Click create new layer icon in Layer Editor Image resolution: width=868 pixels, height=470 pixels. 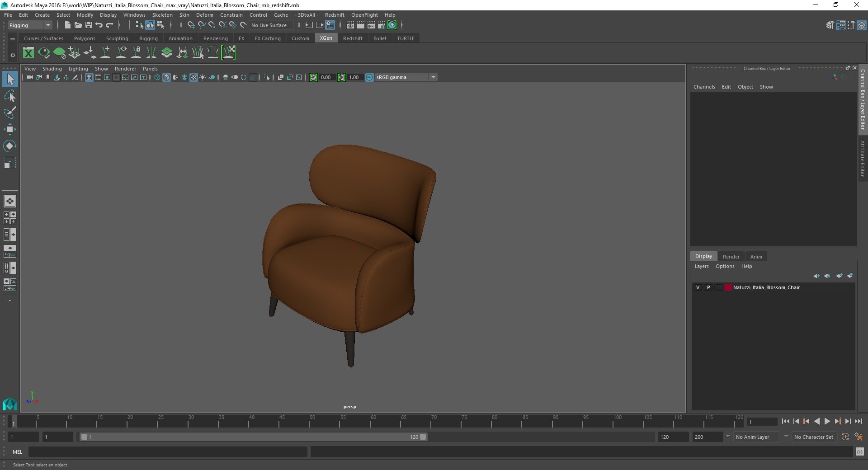pos(839,276)
